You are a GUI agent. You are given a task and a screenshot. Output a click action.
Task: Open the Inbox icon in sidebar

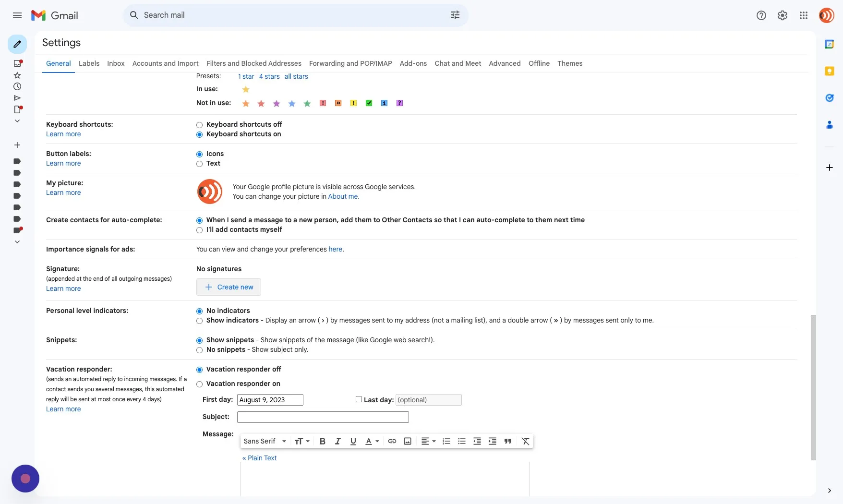click(x=17, y=63)
